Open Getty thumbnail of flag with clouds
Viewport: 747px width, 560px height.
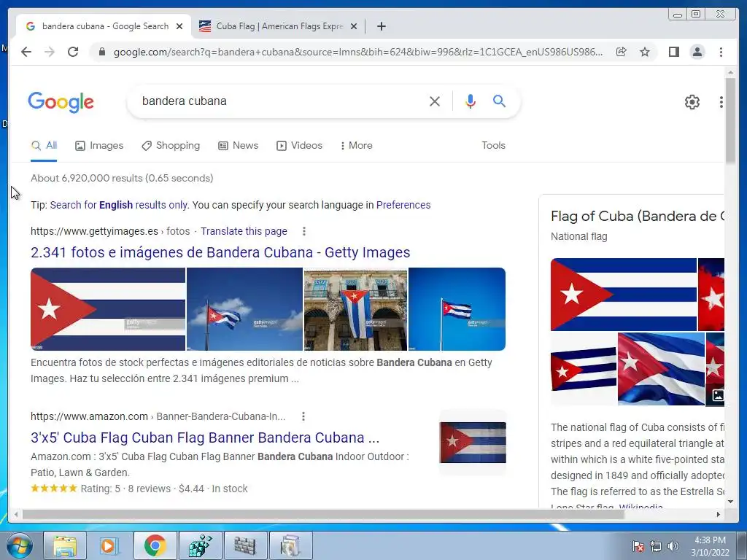[244, 309]
